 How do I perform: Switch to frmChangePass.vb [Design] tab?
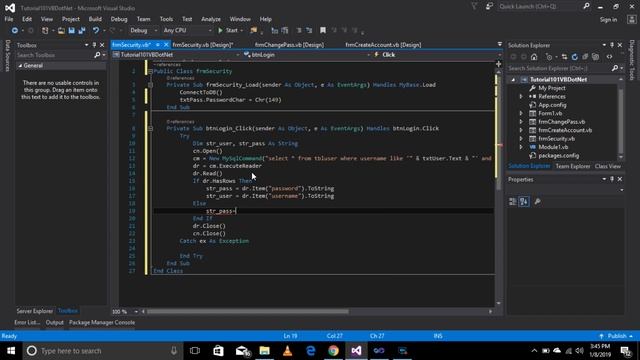(289, 45)
